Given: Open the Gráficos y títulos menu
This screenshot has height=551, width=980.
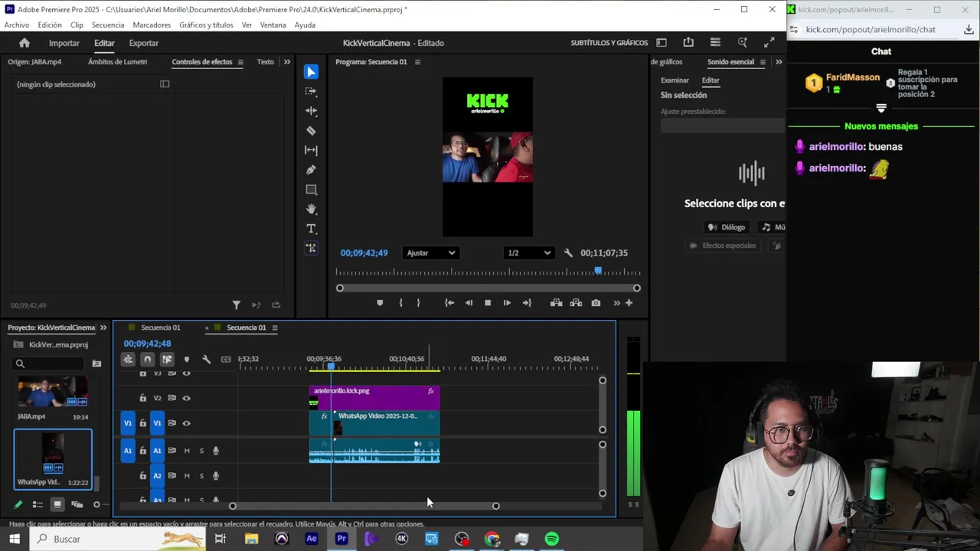Looking at the screenshot, I should (x=206, y=24).
